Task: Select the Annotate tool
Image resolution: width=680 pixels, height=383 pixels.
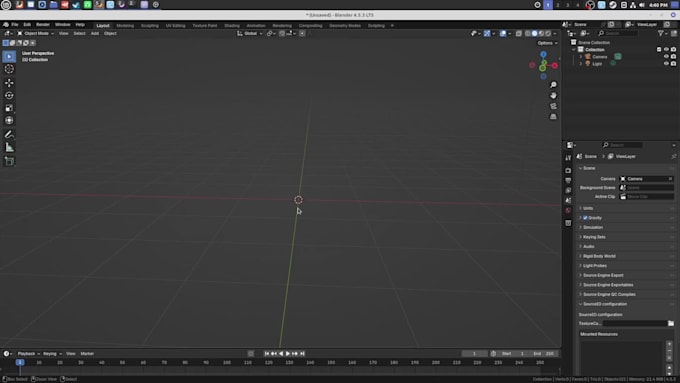Action: coord(9,135)
